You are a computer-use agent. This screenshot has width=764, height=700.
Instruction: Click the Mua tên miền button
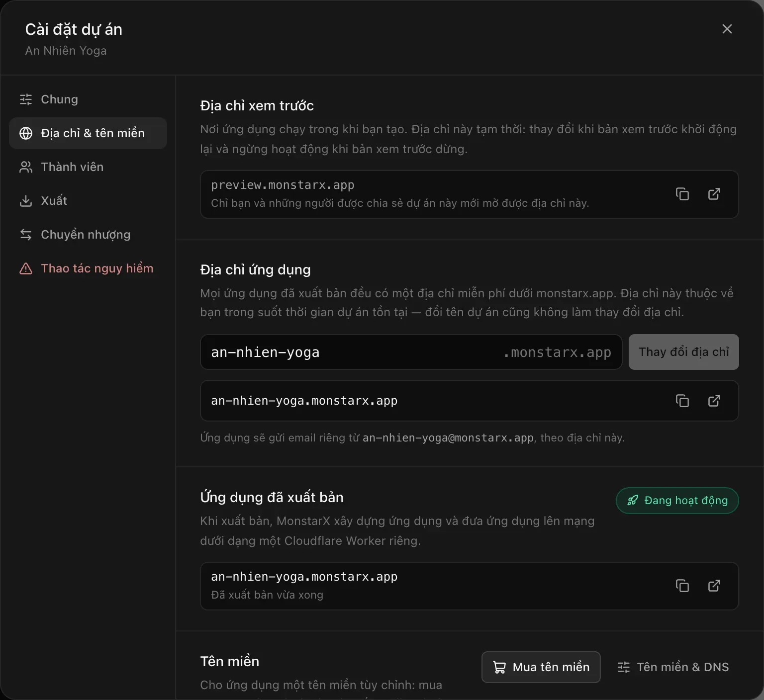coord(541,667)
